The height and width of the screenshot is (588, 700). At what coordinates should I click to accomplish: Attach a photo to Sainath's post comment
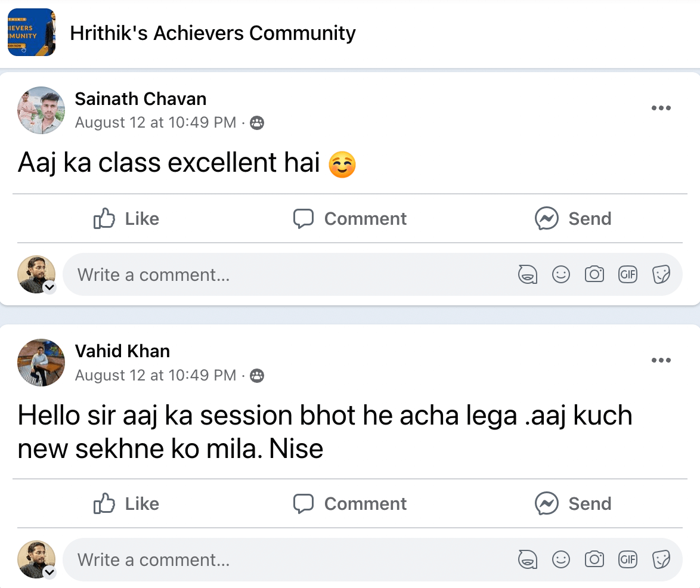(x=594, y=275)
